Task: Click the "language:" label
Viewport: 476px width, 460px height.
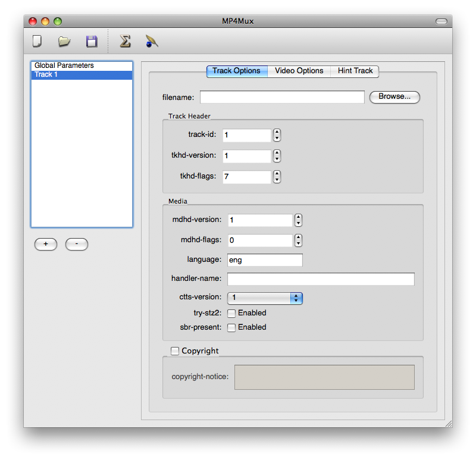Action: 204,259
